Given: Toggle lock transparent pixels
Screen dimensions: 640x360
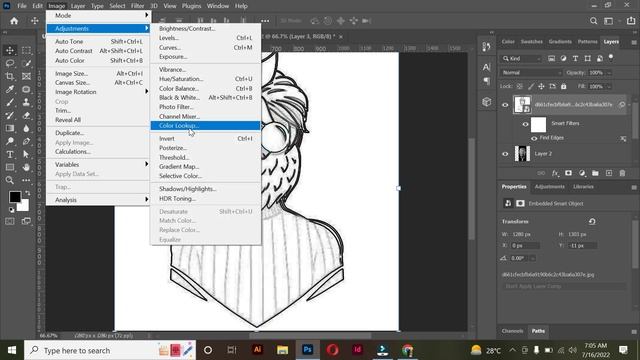Looking at the screenshot, I should 520,87.
